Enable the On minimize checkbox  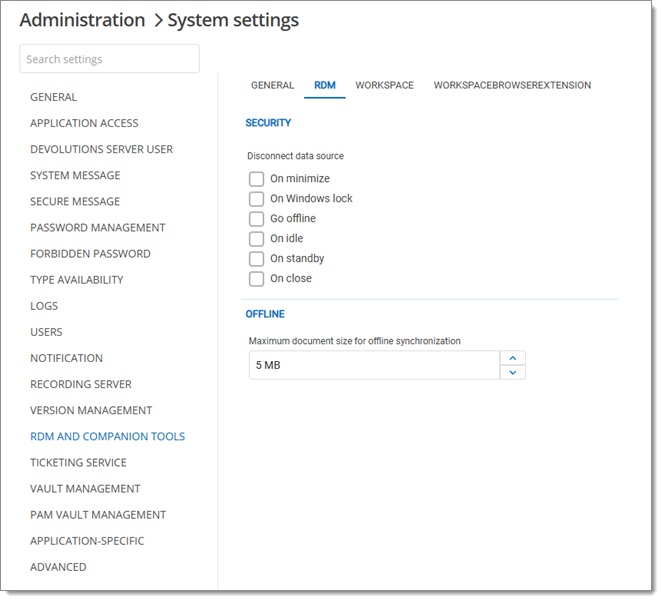coord(257,179)
